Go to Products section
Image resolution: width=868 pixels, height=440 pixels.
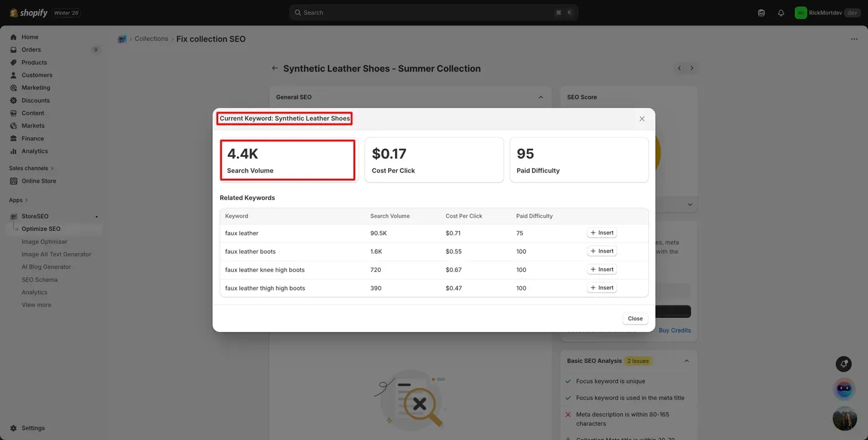click(x=34, y=63)
